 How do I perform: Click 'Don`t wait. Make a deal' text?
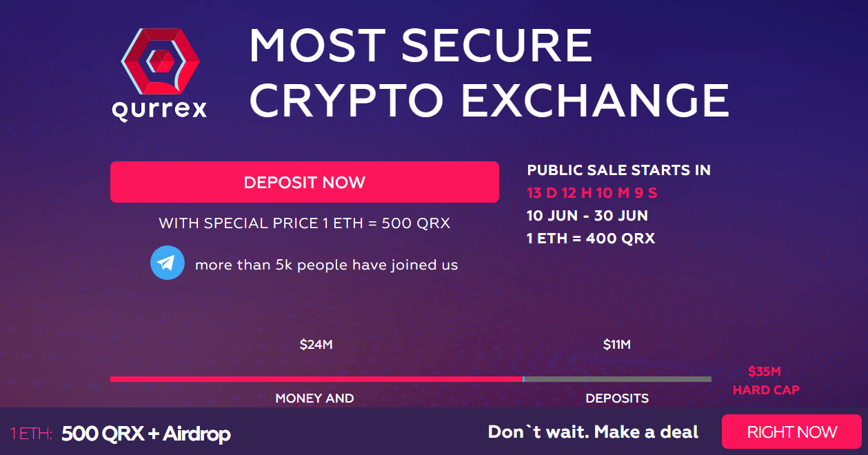pos(594,432)
